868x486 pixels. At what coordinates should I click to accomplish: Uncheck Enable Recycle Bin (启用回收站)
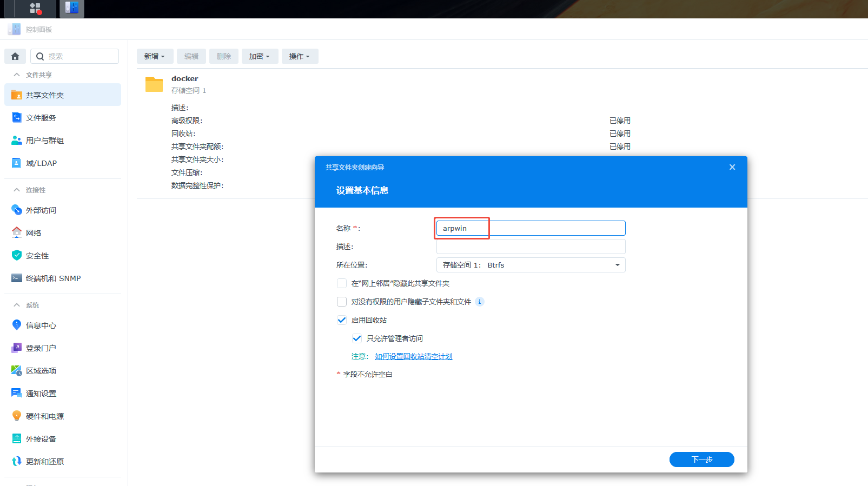pyautogui.click(x=342, y=320)
